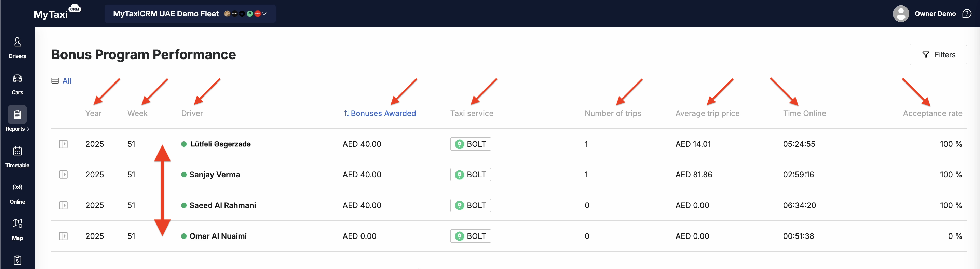Image resolution: width=980 pixels, height=269 pixels.
Task: Click the Owner Demo account name
Action: tap(935, 14)
